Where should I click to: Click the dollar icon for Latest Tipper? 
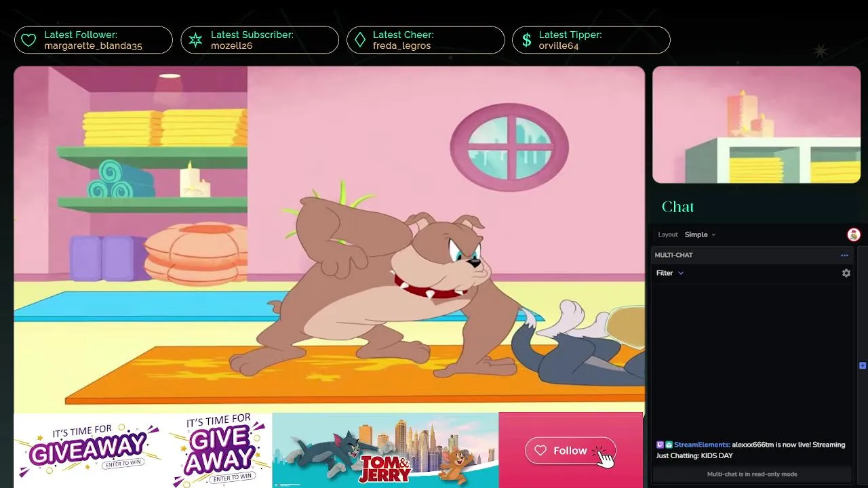[x=526, y=40]
